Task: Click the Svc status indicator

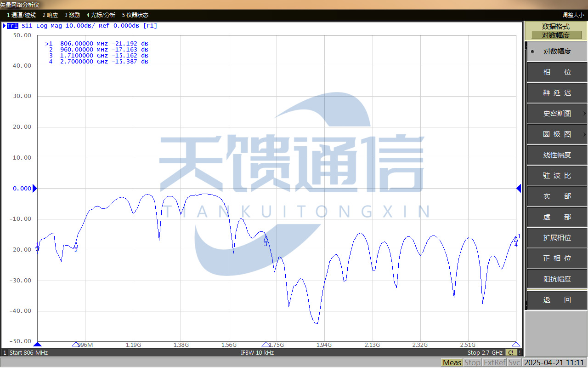Action: (514, 362)
